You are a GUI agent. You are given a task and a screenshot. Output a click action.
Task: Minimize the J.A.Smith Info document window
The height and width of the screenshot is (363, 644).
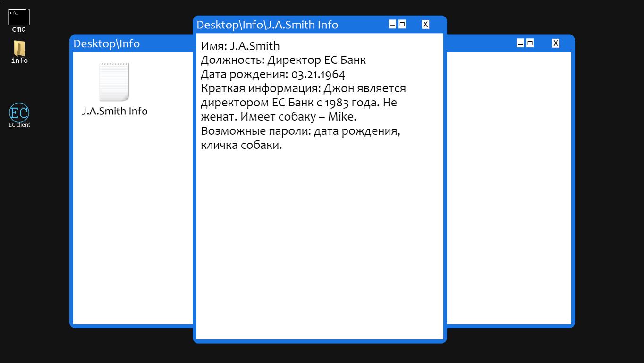[392, 25]
